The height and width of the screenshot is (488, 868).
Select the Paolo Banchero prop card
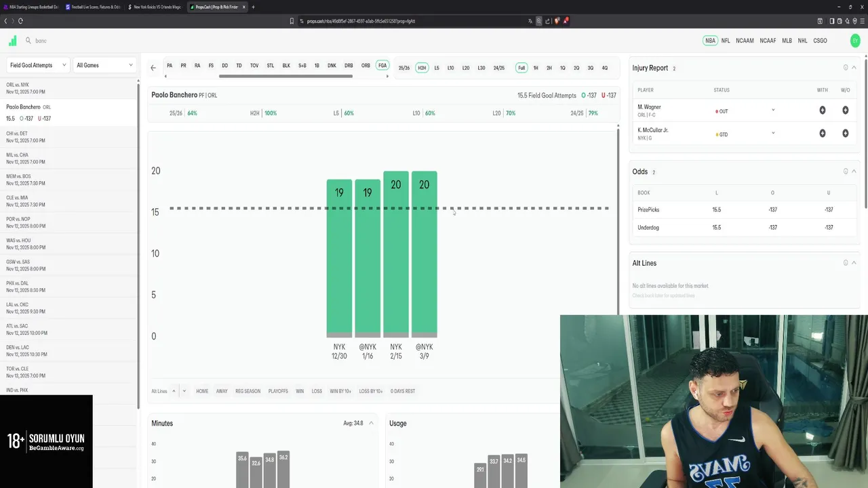(x=69, y=113)
